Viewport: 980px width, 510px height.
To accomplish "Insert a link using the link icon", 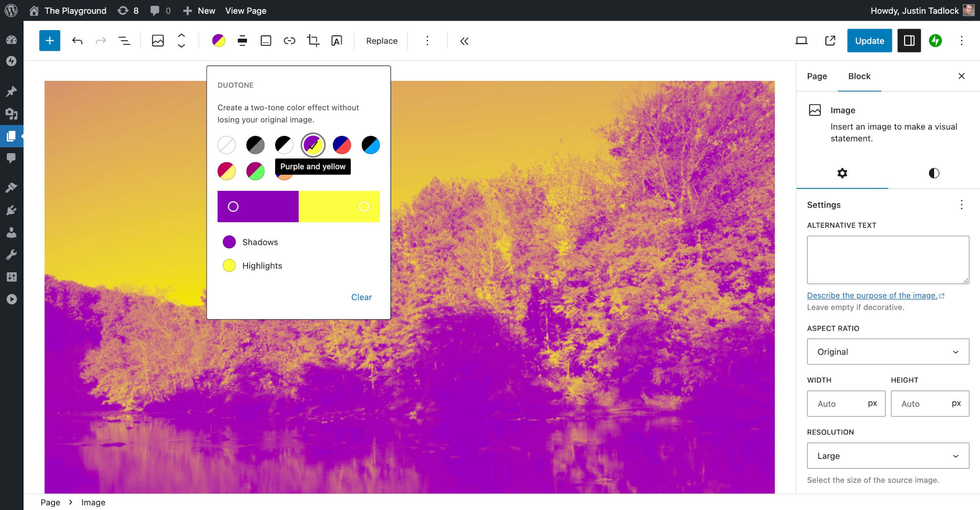I will (x=290, y=41).
